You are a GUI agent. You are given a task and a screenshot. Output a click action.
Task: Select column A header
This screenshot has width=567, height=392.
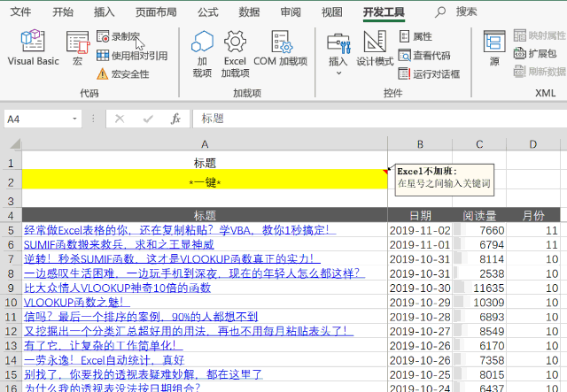[205, 144]
